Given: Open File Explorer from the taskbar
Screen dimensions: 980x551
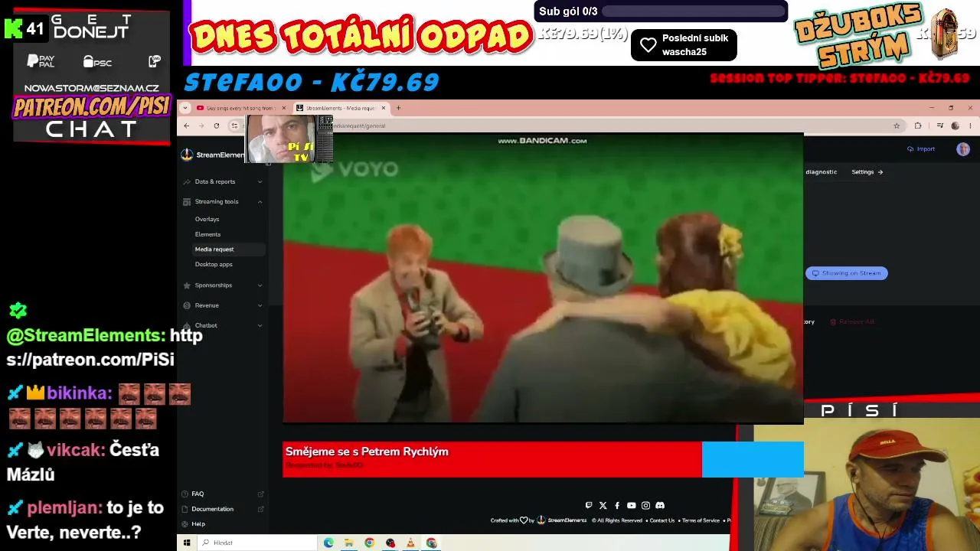Looking at the screenshot, I should coord(349,543).
